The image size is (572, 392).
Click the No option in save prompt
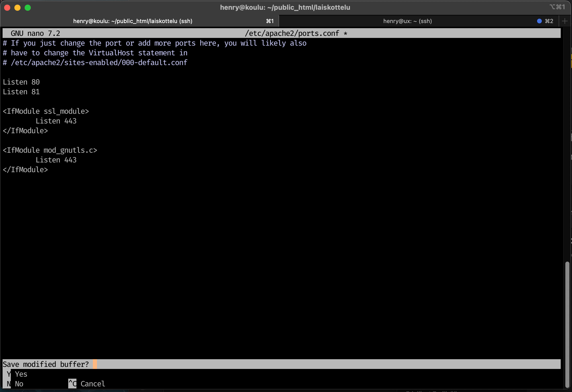click(19, 384)
